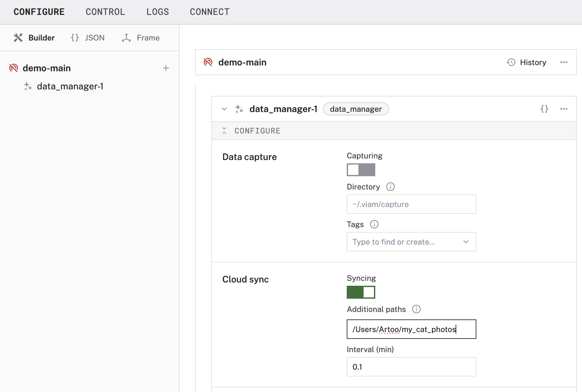Add a component with the plus icon
Screen dimensions: 582x392
click(166, 68)
